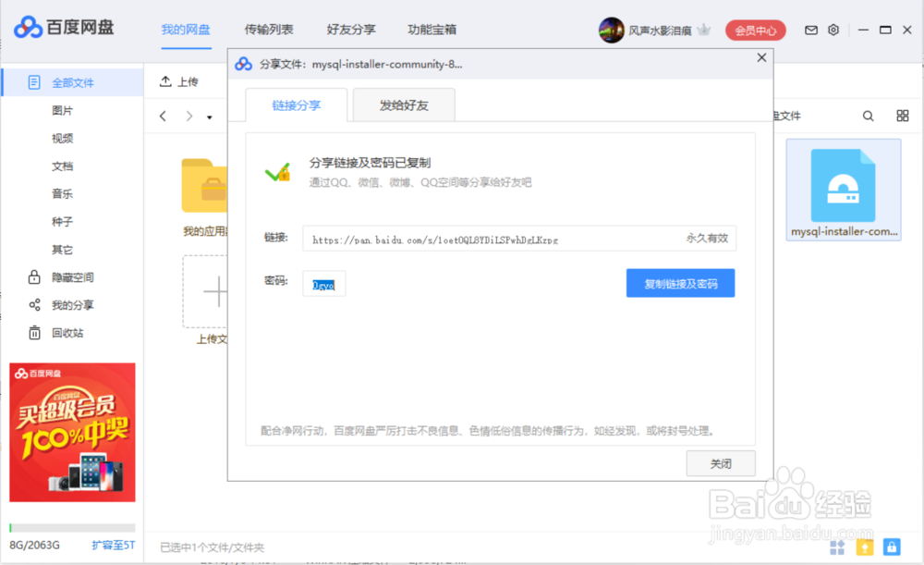Open the apps grid icon bottom right
This screenshot has width=924, height=565.
click(x=836, y=547)
